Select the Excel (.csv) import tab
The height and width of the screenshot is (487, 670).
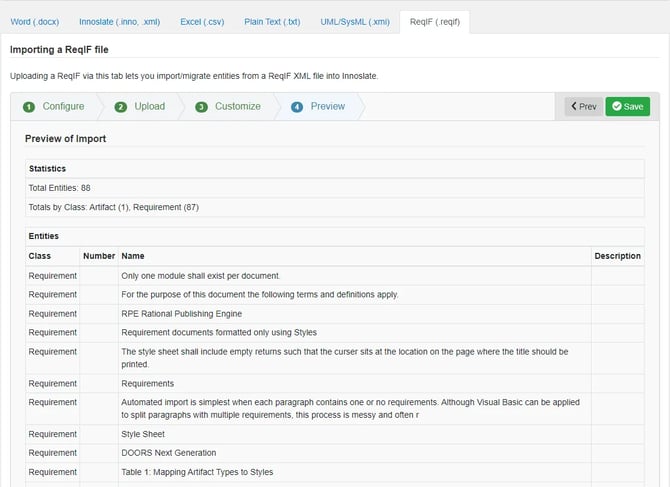pyautogui.click(x=202, y=22)
